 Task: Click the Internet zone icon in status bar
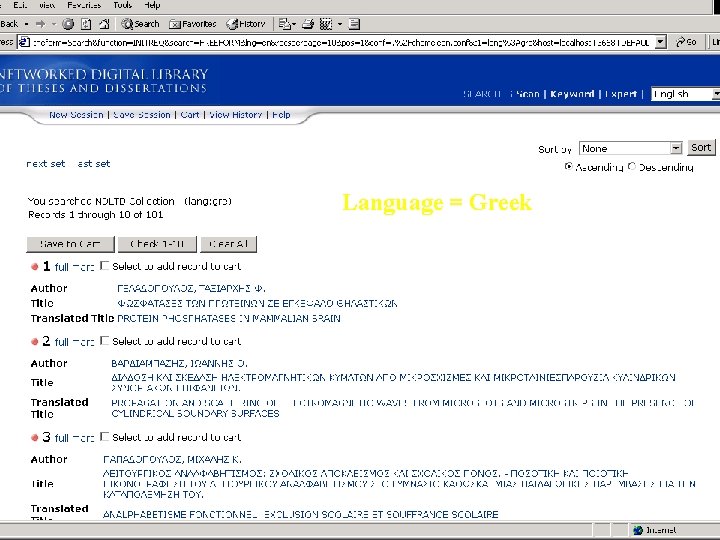637,530
